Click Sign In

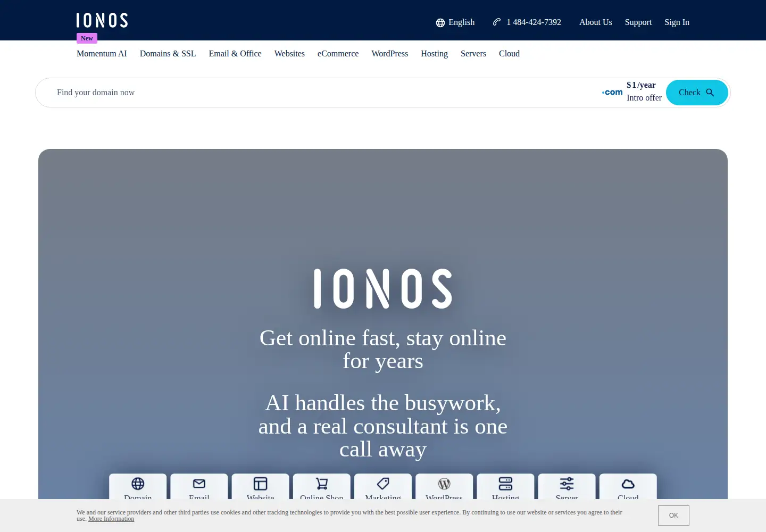point(677,22)
